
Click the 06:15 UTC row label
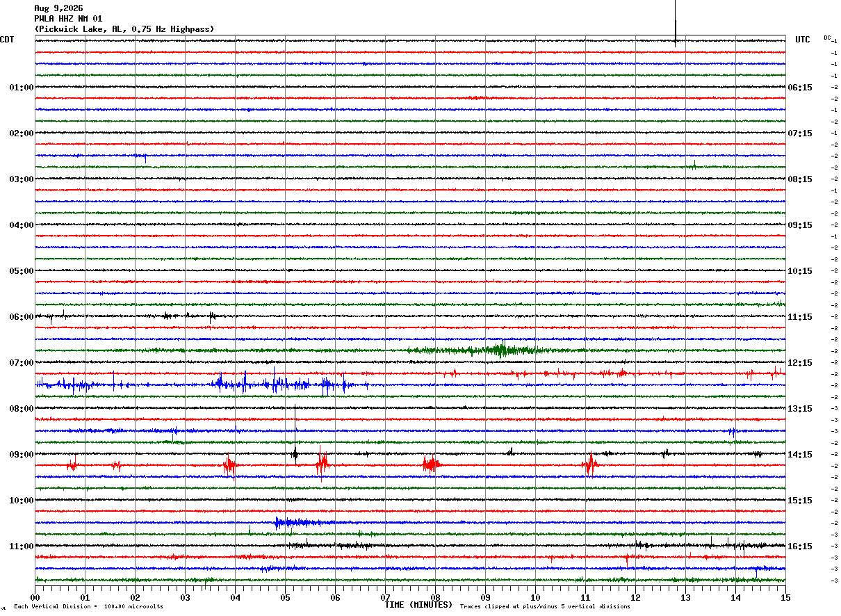click(800, 88)
